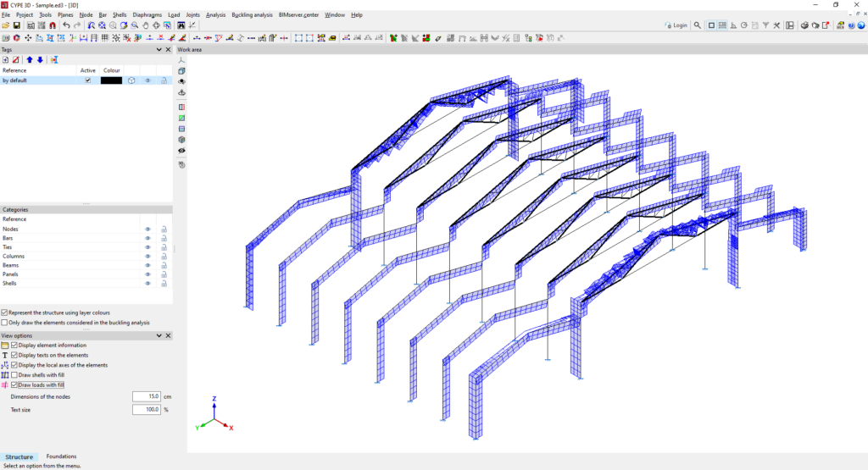Click the redo arrow icon
The width and height of the screenshot is (868, 470).
pos(77,25)
